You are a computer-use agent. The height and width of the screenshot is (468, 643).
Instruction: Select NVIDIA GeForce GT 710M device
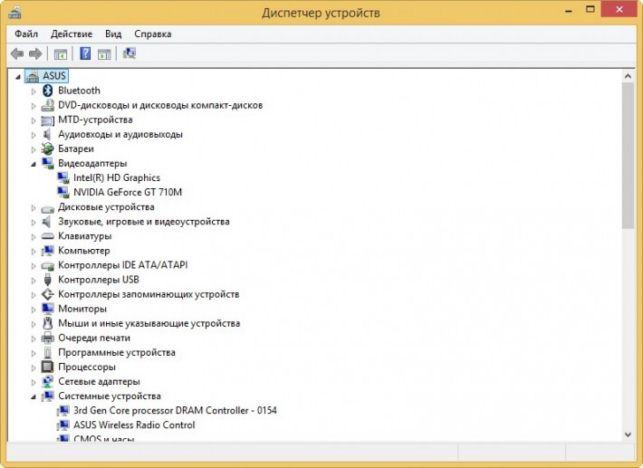point(128,192)
